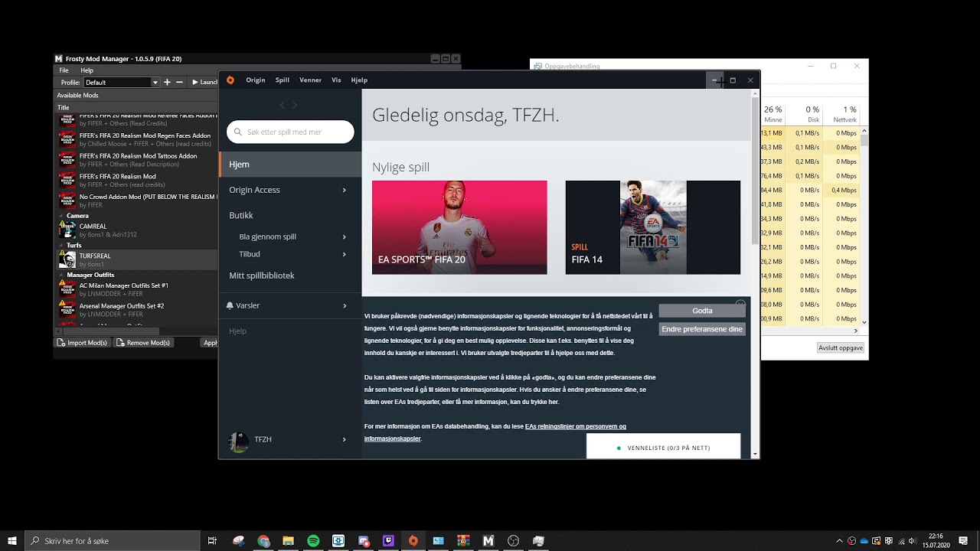Open the Venner menu
Image resolution: width=980 pixels, height=551 pixels.
pyautogui.click(x=310, y=80)
